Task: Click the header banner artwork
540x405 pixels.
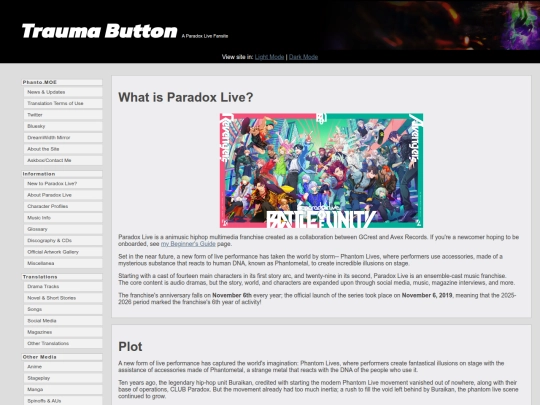Action: pyautogui.click(x=432, y=25)
